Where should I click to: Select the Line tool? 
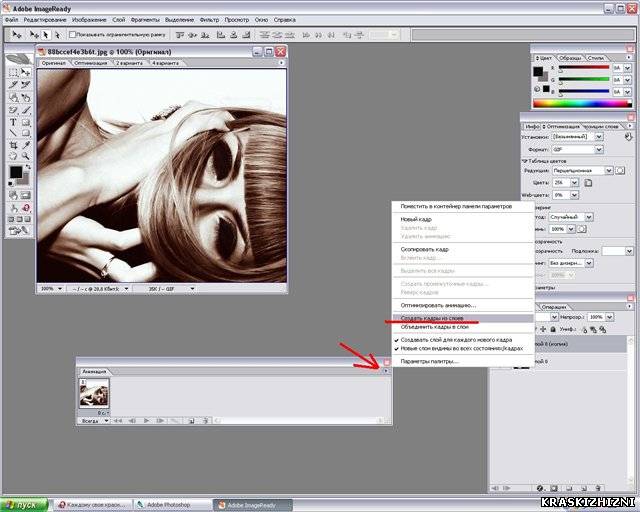click(13, 133)
